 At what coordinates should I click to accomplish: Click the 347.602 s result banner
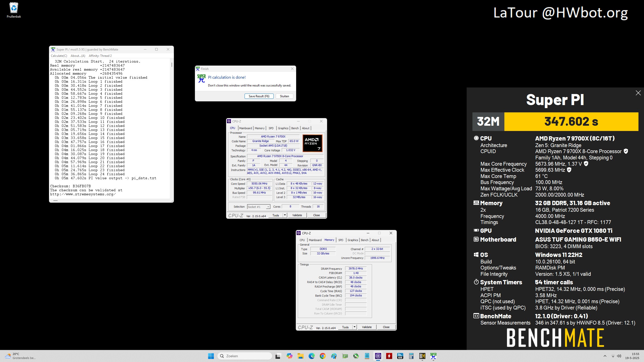571,122
